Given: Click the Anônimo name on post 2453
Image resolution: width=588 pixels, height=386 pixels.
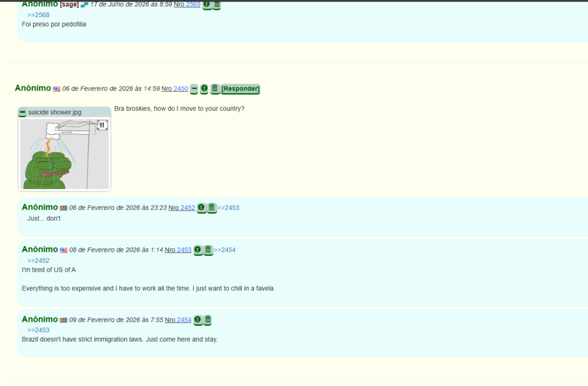Looking at the screenshot, I should pyautogui.click(x=40, y=249).
